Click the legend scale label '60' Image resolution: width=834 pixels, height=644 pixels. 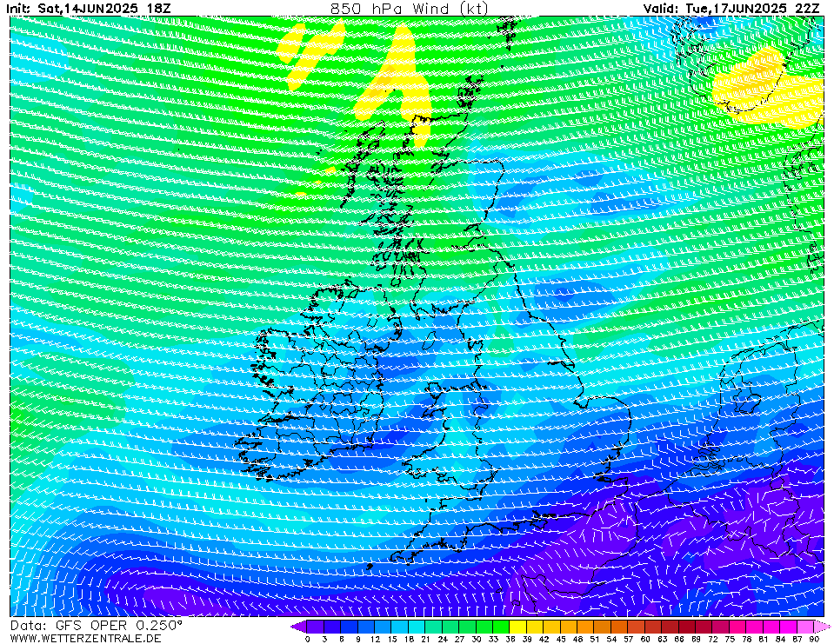pos(645,639)
